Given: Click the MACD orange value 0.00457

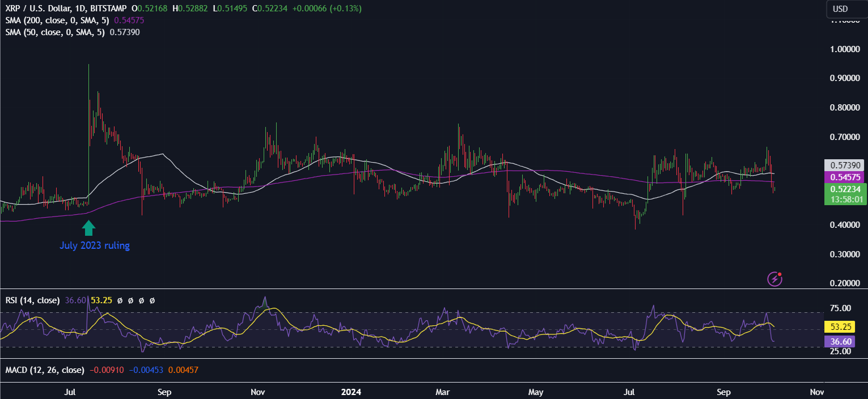Looking at the screenshot, I should pos(184,370).
